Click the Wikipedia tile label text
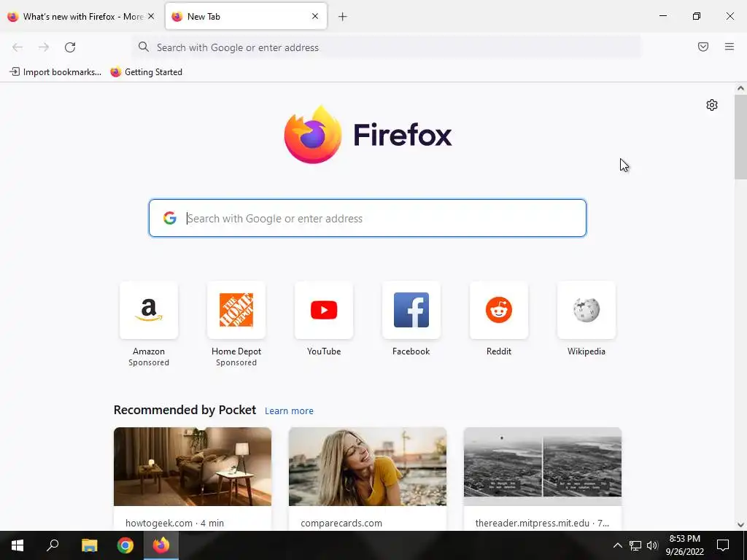This screenshot has width=747, height=560. [x=587, y=351]
